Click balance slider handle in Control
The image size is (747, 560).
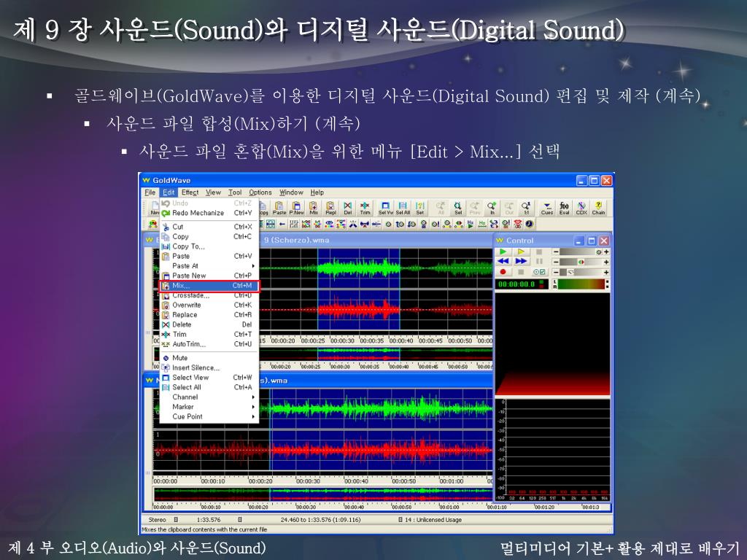[x=581, y=262]
